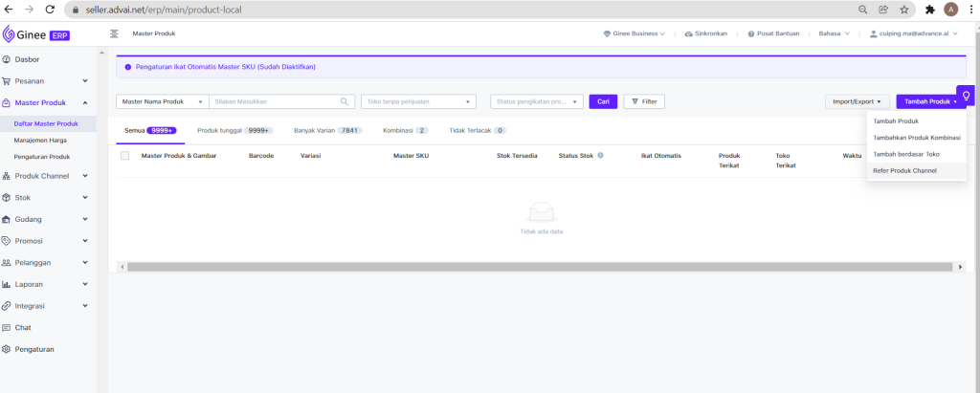Open Toko tanpa penjualan dropdown
Screen dimensions: 980x393
418,101
